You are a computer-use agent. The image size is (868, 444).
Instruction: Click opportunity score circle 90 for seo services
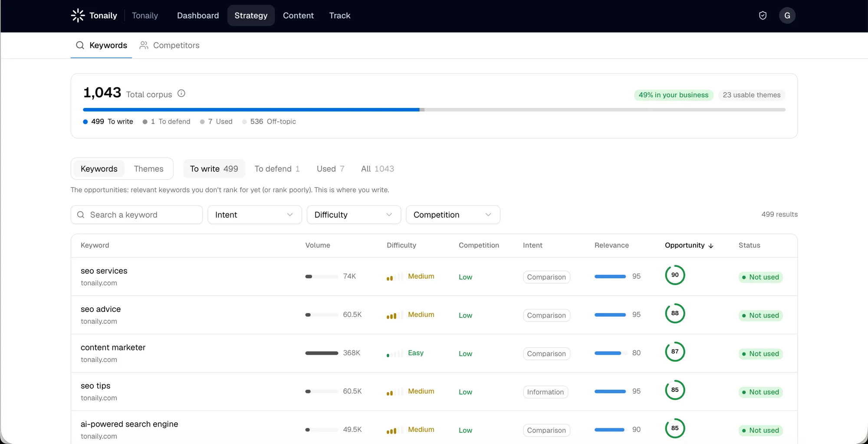point(675,275)
